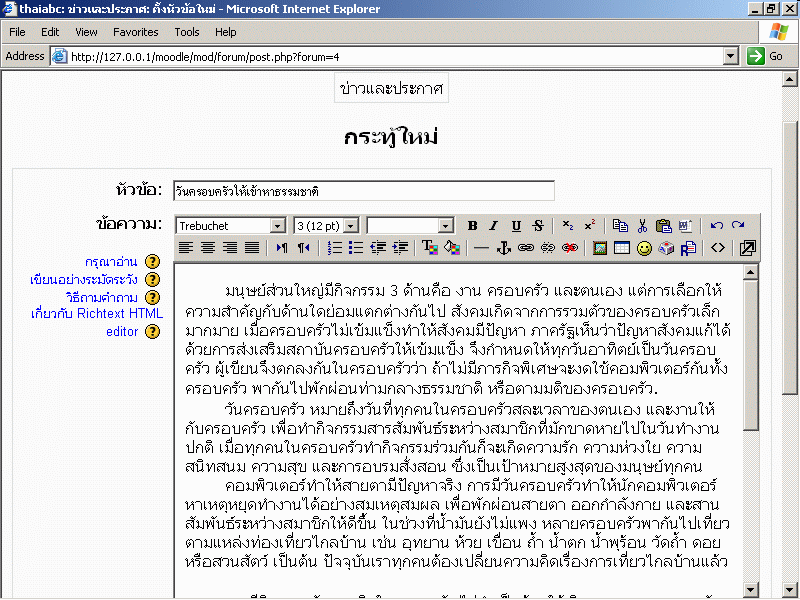This screenshot has height=600, width=800.
Task: Toggle HTML source view icon
Action: tap(718, 247)
